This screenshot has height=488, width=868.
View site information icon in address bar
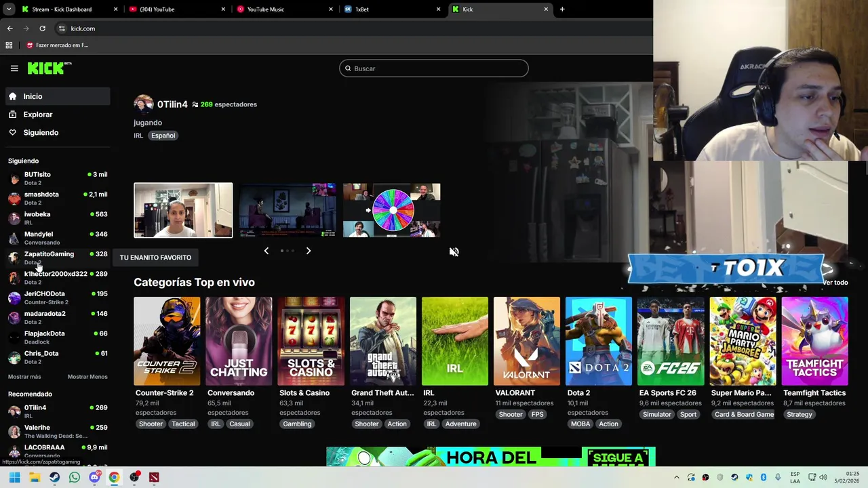(x=62, y=28)
